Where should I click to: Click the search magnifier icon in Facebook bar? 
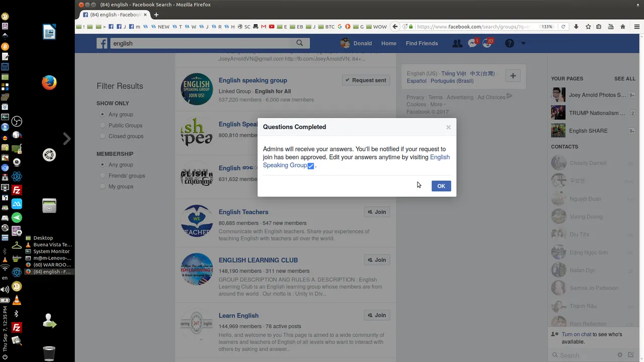tap(300, 43)
